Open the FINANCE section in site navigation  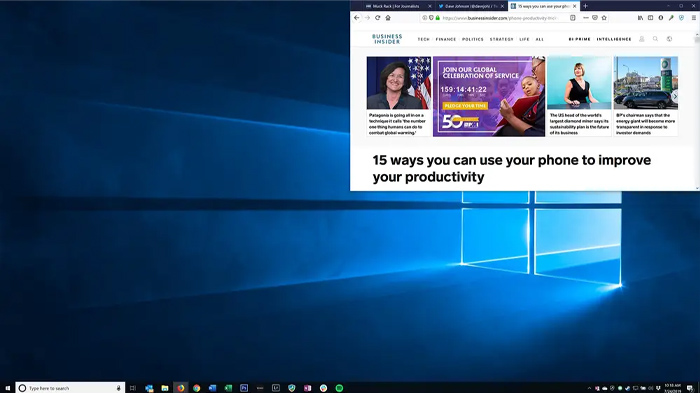(446, 39)
